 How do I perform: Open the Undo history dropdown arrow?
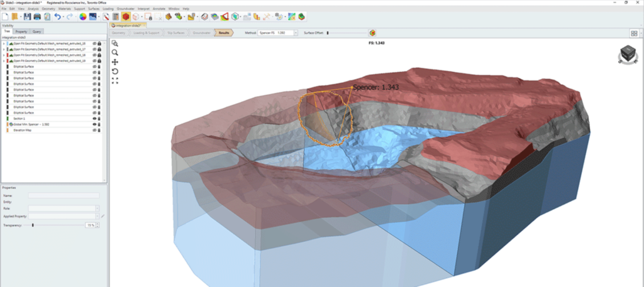tap(64, 17)
